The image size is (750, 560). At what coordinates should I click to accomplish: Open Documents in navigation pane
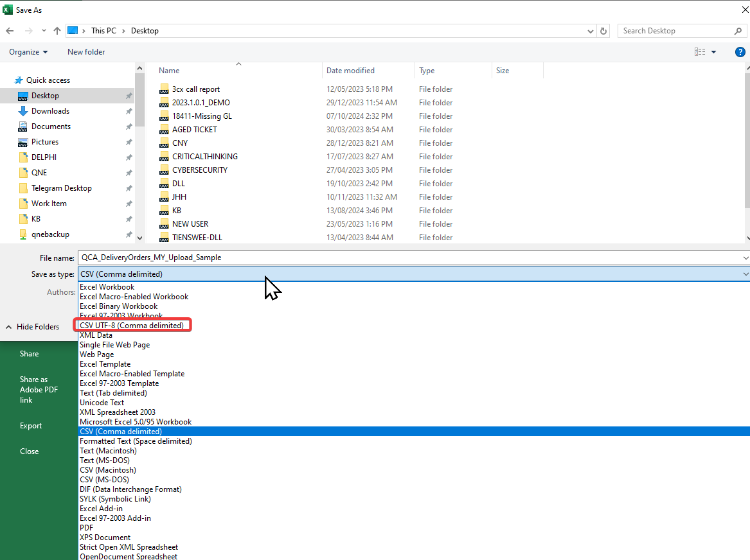point(51,127)
